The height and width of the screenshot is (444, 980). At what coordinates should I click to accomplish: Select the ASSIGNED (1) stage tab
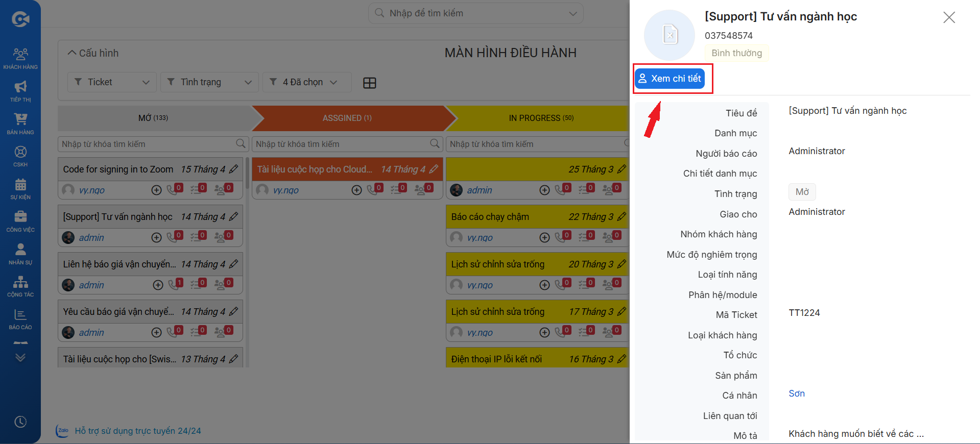347,118
